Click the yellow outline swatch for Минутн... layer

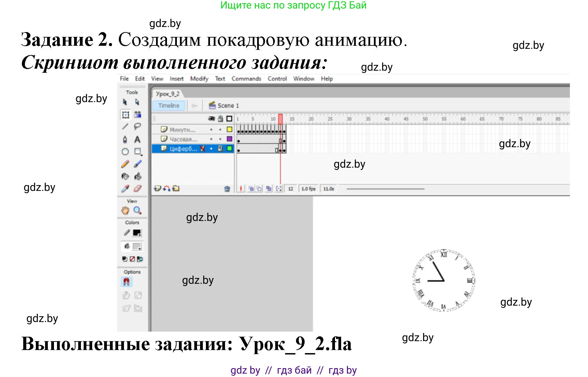[x=229, y=129]
